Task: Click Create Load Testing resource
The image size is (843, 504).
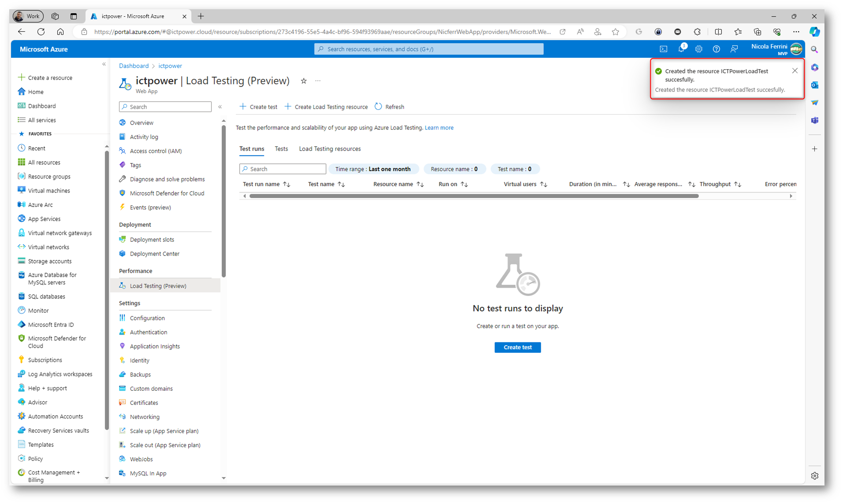Action: (x=326, y=107)
